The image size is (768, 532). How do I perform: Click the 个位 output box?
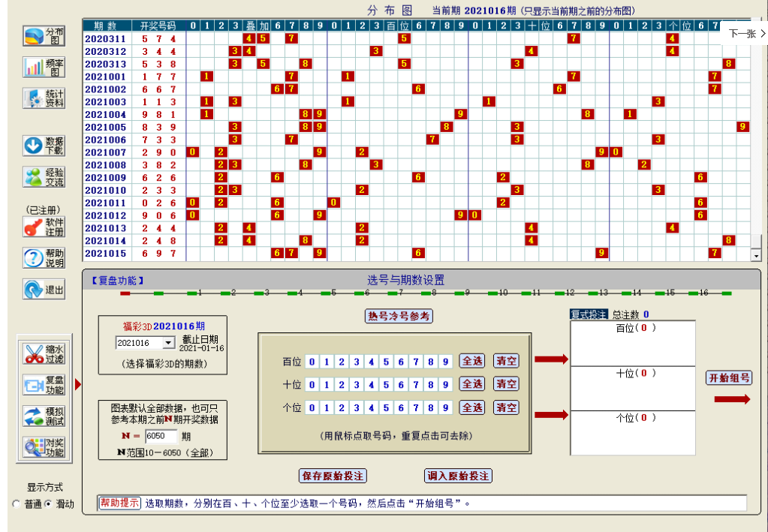click(x=633, y=433)
